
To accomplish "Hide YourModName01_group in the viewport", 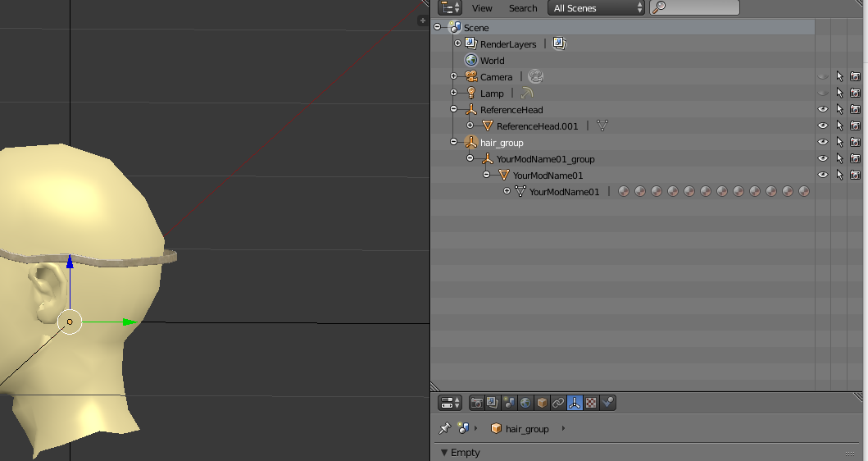I will pyautogui.click(x=823, y=158).
